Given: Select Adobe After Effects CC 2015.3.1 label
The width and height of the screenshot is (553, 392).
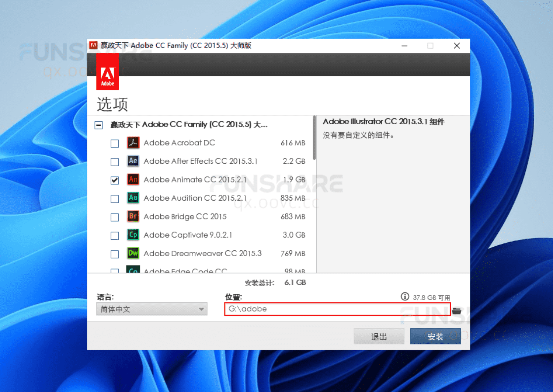Looking at the screenshot, I should (x=201, y=161).
